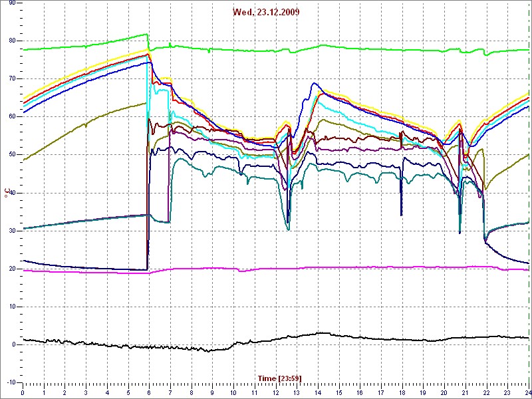Click hour '4' on the time axis
This screenshot has height=399, width=532.
(107, 392)
